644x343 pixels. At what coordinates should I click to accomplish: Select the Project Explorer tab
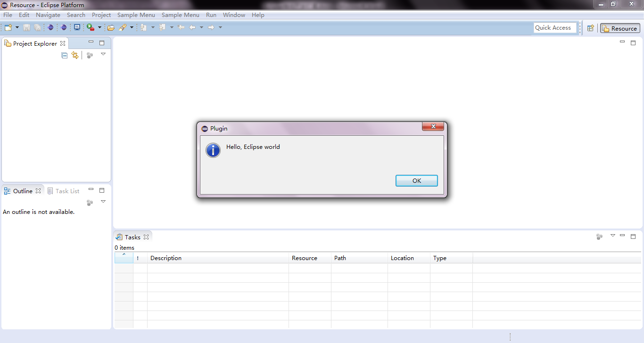[35, 43]
